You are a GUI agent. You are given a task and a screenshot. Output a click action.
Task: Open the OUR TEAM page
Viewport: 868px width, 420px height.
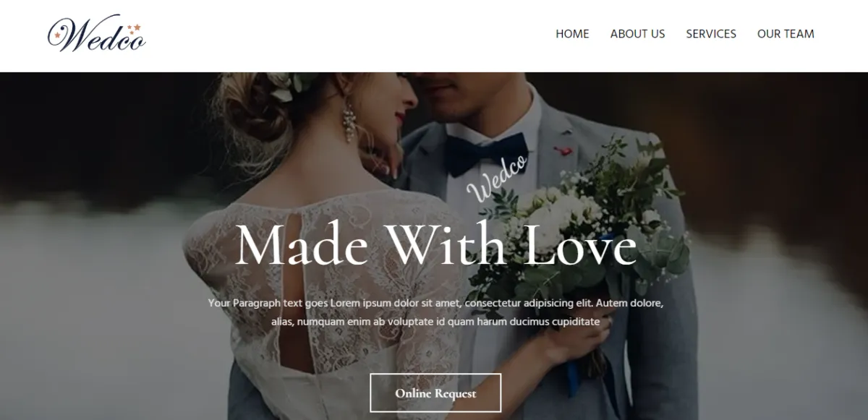(786, 34)
